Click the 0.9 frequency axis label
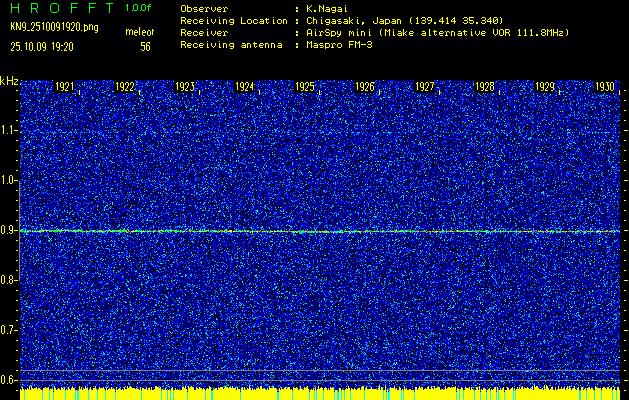The width and height of the screenshot is (629, 400). click(x=9, y=230)
